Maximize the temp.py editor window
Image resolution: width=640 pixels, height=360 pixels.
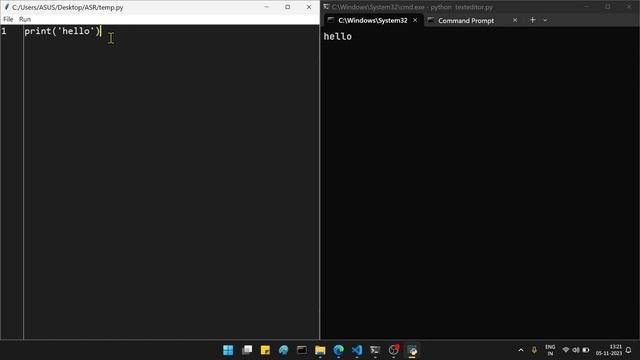click(288, 7)
